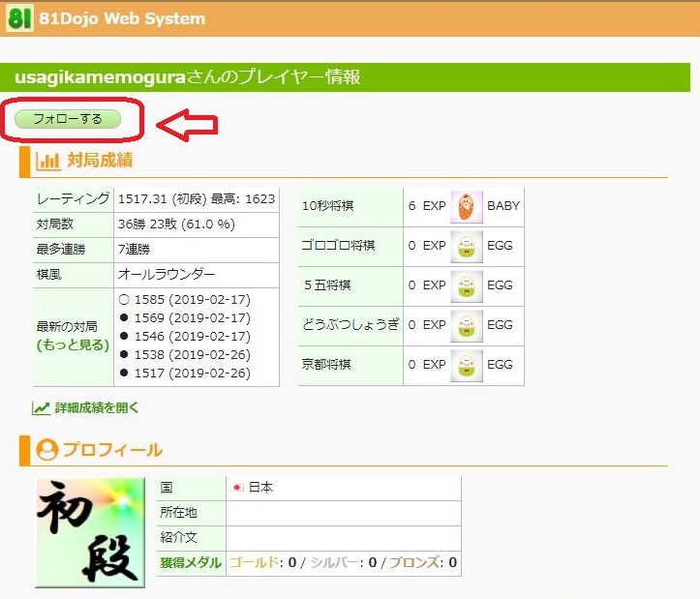Click the usagikamemogura player name heading
This screenshot has width=700, height=599.
pos(100,77)
